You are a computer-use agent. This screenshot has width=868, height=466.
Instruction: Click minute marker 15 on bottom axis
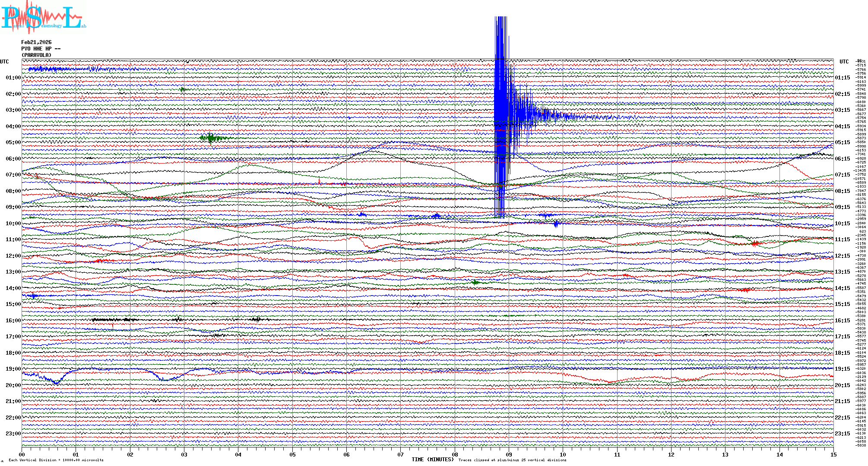(x=833, y=454)
